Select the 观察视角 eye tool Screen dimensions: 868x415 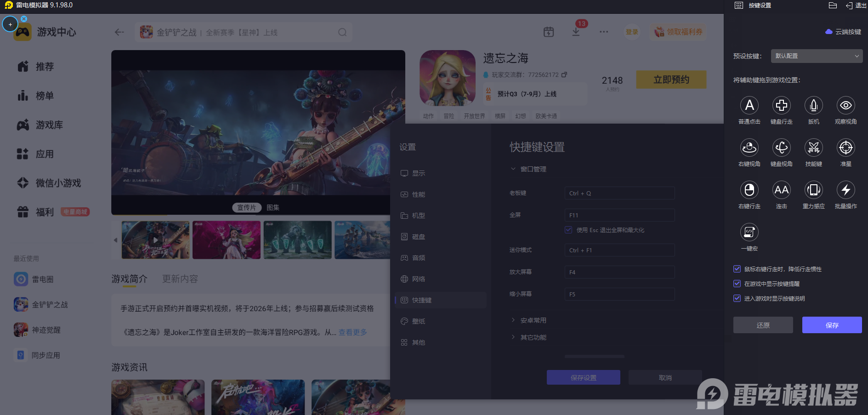coord(846,106)
